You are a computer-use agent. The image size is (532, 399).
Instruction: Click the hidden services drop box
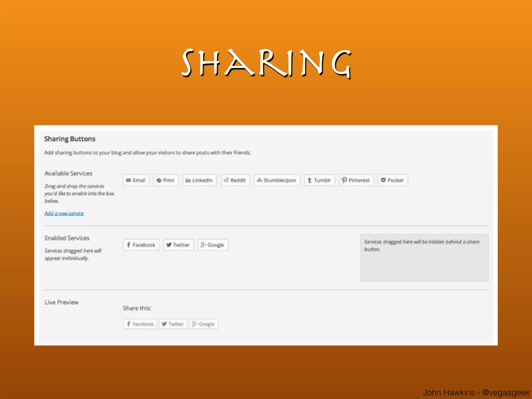pos(424,258)
